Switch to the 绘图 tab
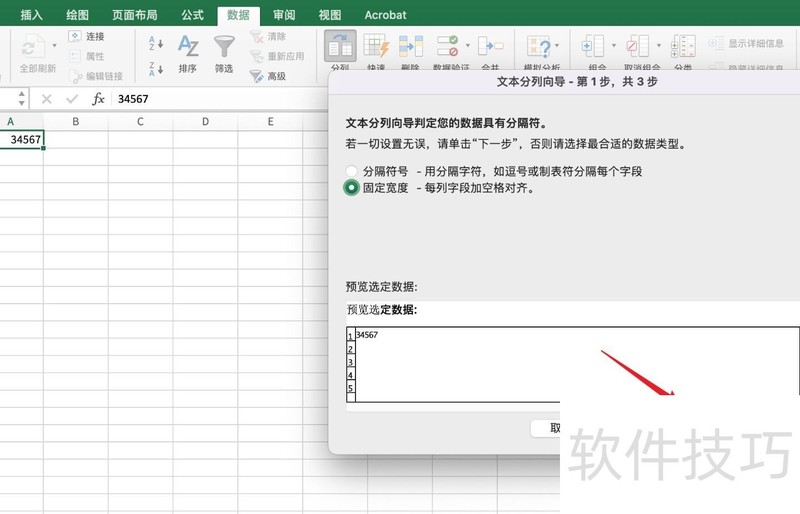Image resolution: width=800 pixels, height=514 pixels. (x=77, y=15)
